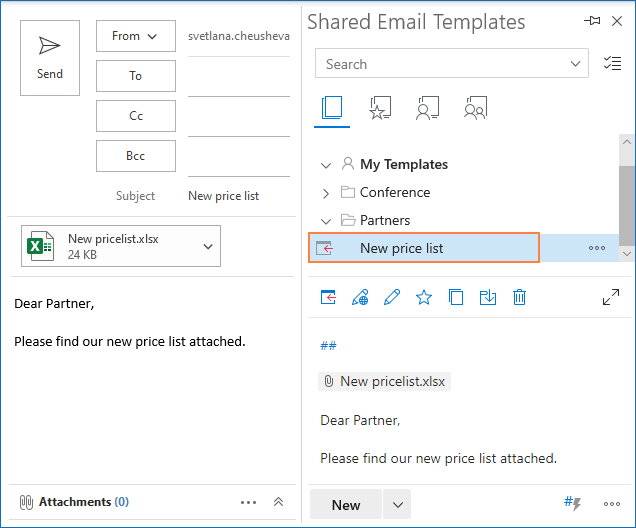Collapse the Partners folder
Image resolution: width=636 pixels, height=528 pixels.
point(326,221)
